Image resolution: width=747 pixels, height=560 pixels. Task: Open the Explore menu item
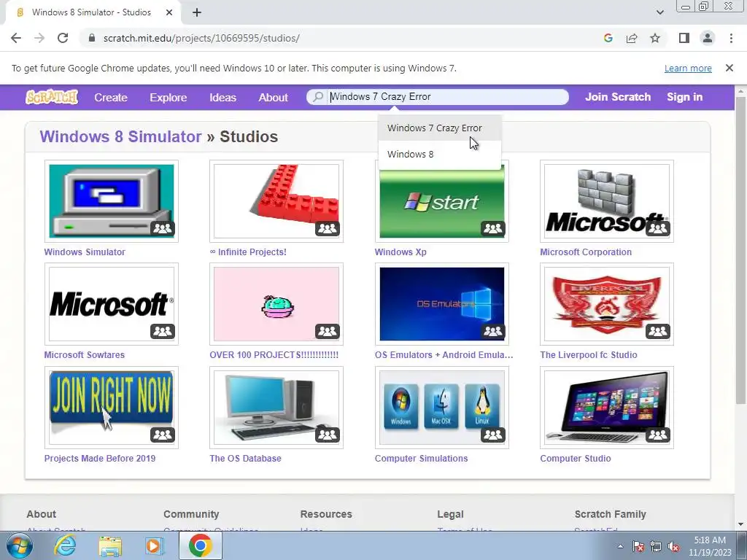pos(169,97)
